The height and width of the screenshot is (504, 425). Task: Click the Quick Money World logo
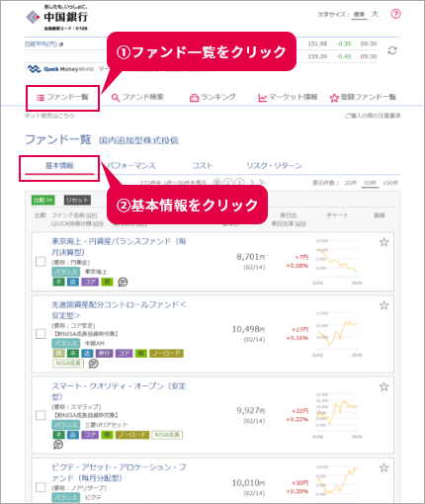[60, 69]
